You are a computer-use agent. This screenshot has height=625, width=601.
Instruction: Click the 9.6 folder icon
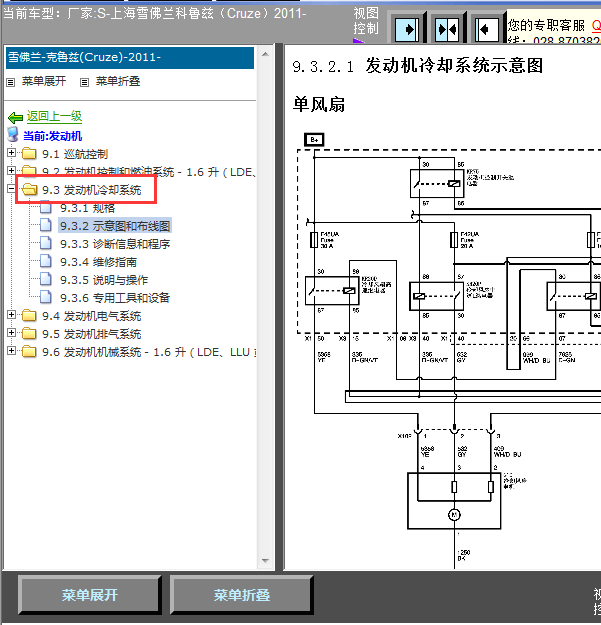click(x=29, y=351)
